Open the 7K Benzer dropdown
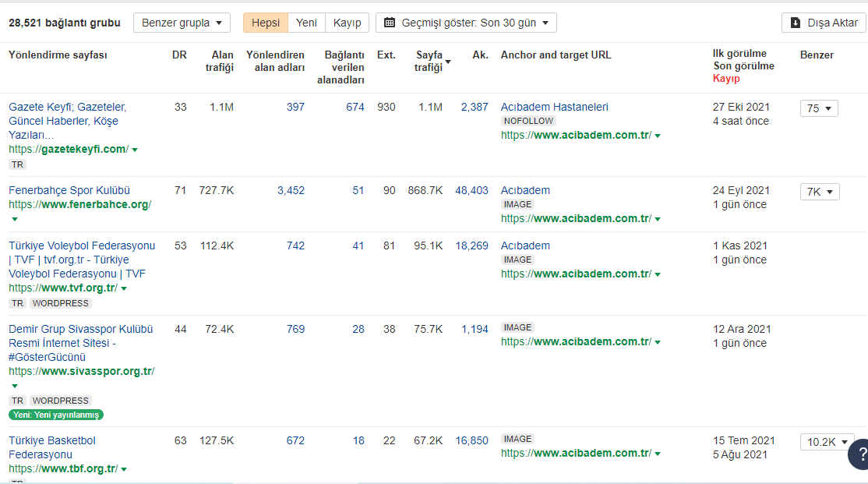This screenshot has height=484, width=868. (818, 191)
